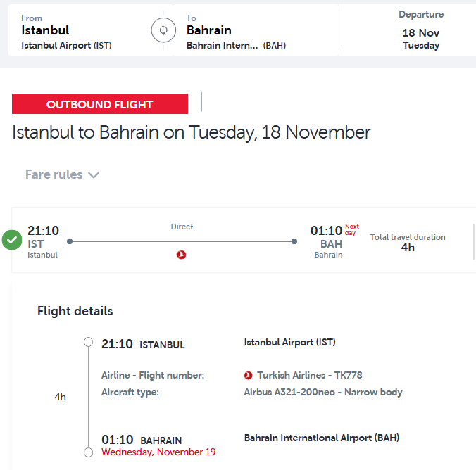Click the Turkish Airlines logo beside TK778
This screenshot has height=470, width=476.
[248, 376]
